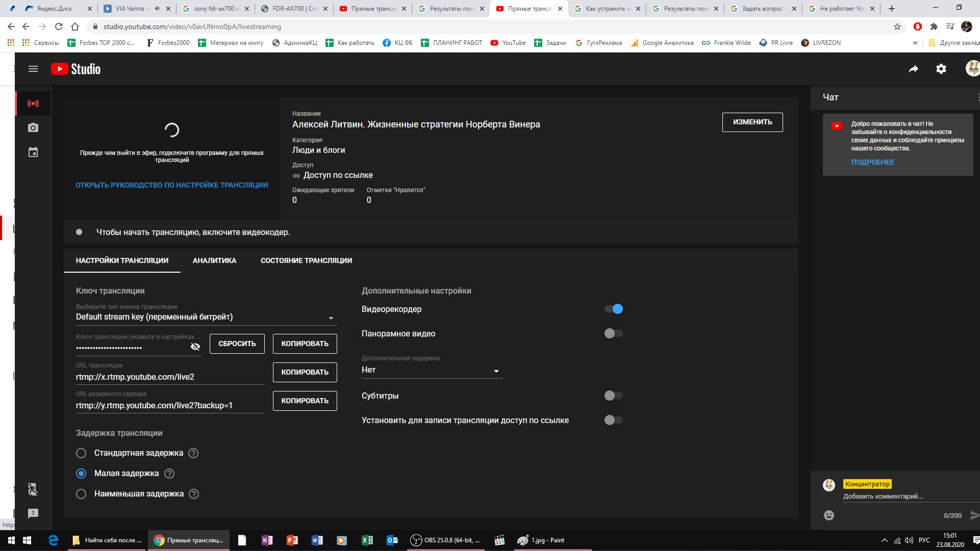Open the Manage scheduled streams calendar icon
980x551 pixels.
pyautogui.click(x=33, y=152)
